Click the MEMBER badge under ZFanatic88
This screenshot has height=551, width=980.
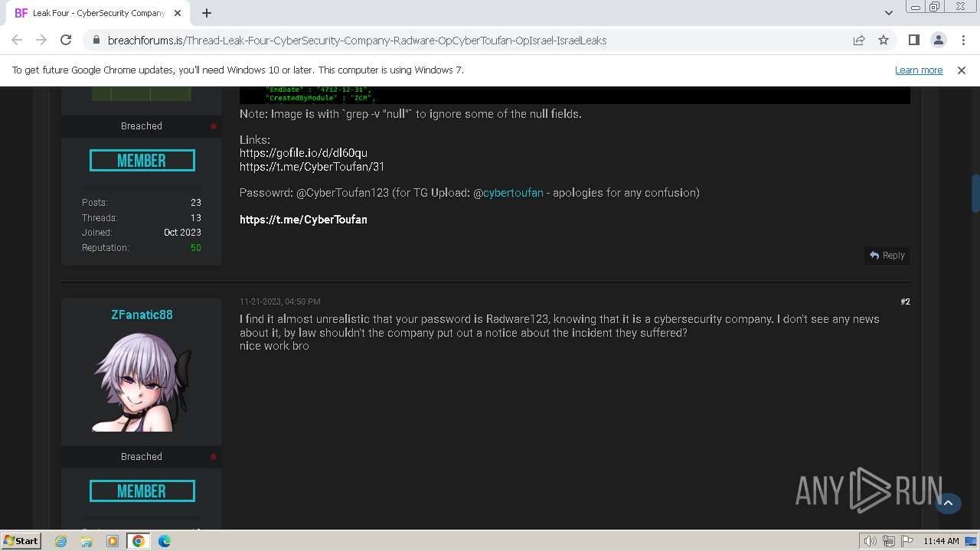pyautogui.click(x=142, y=491)
